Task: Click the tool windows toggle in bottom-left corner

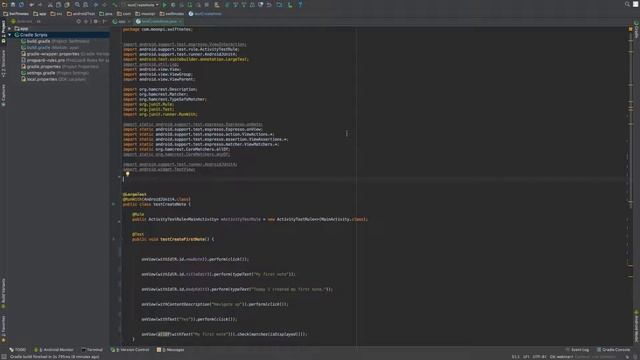Action: pos(4,356)
